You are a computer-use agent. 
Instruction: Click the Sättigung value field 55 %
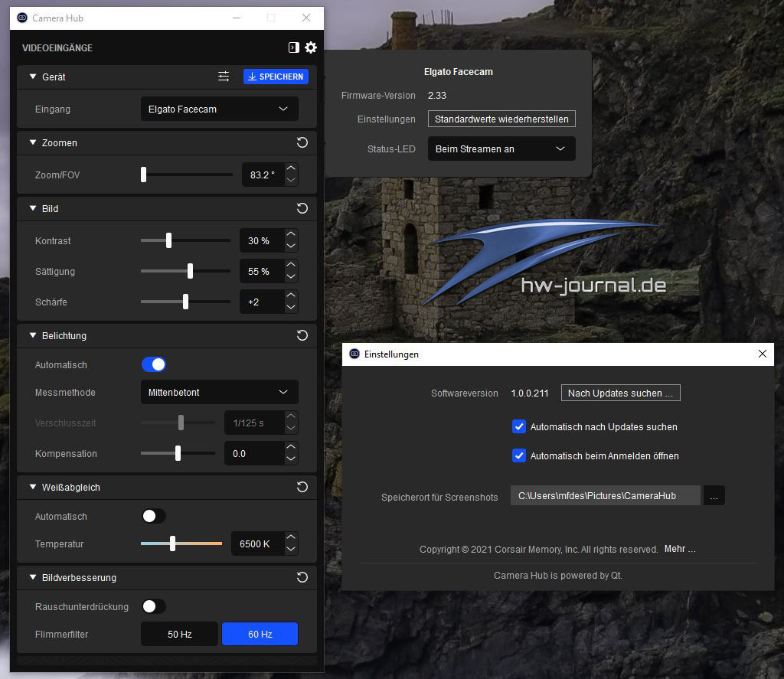click(x=262, y=272)
